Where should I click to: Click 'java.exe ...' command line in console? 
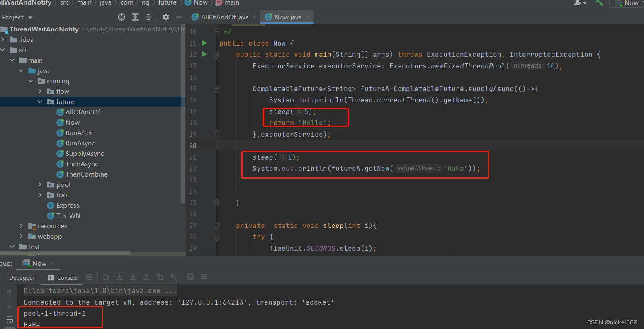(x=100, y=291)
